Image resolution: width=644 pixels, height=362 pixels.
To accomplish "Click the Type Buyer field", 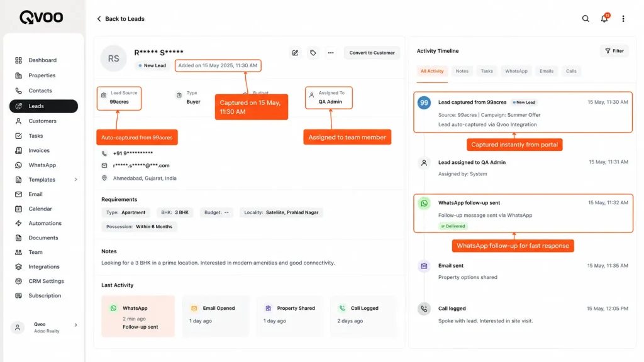I will click(189, 97).
